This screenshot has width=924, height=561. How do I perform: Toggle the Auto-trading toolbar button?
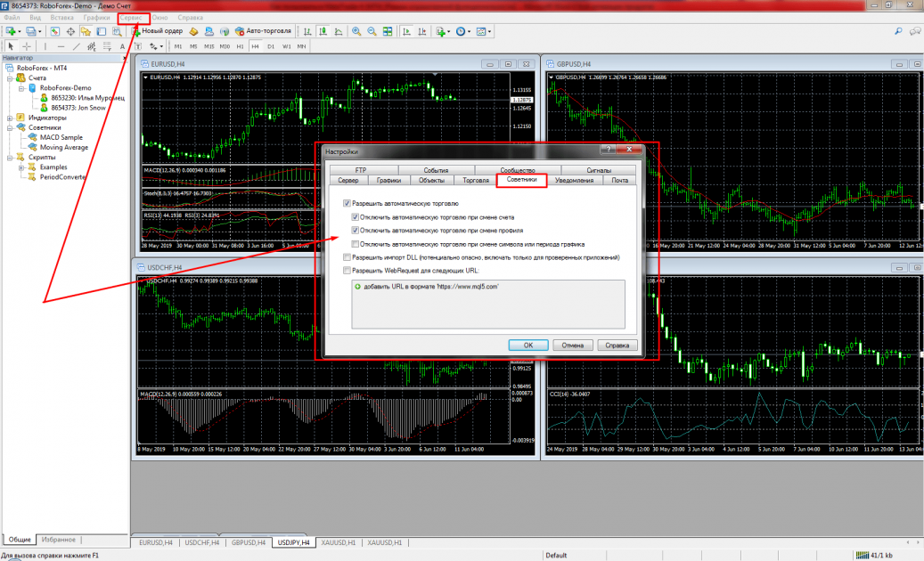click(x=263, y=31)
